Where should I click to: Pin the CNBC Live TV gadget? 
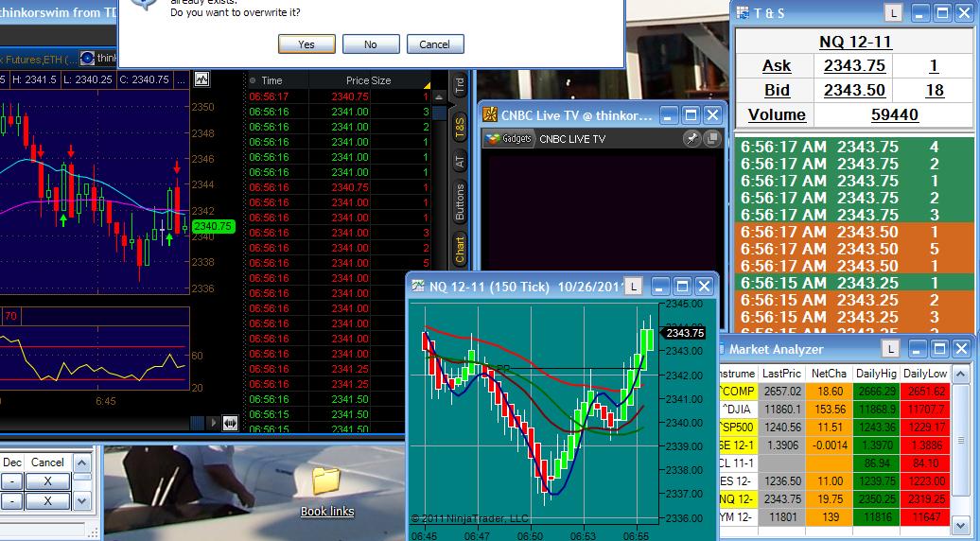691,139
